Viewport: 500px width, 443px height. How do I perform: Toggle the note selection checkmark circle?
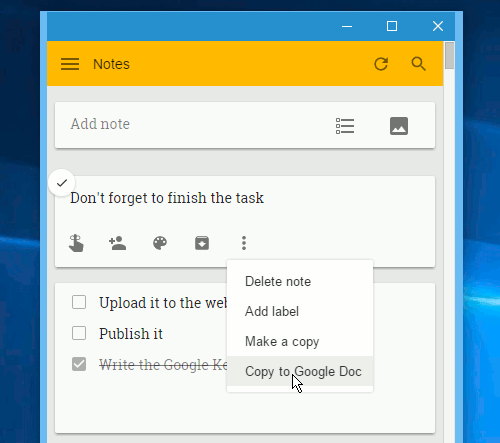coord(62,183)
